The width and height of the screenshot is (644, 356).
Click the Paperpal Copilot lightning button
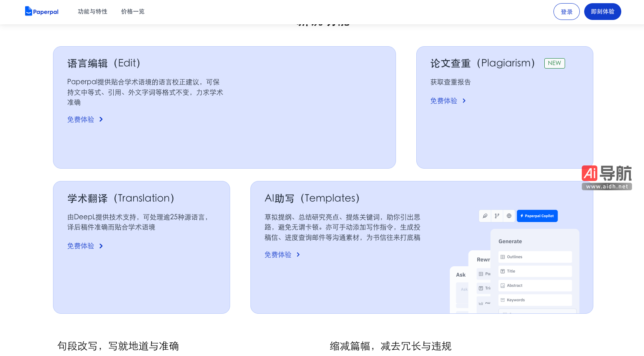click(x=537, y=216)
